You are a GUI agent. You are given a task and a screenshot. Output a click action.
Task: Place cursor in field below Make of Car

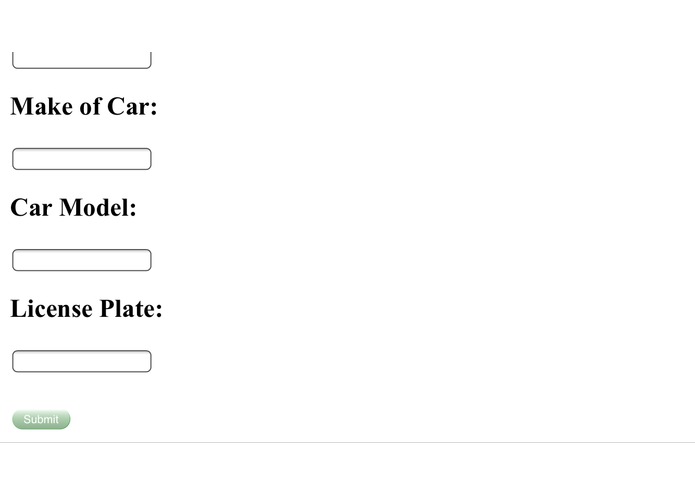point(82,159)
